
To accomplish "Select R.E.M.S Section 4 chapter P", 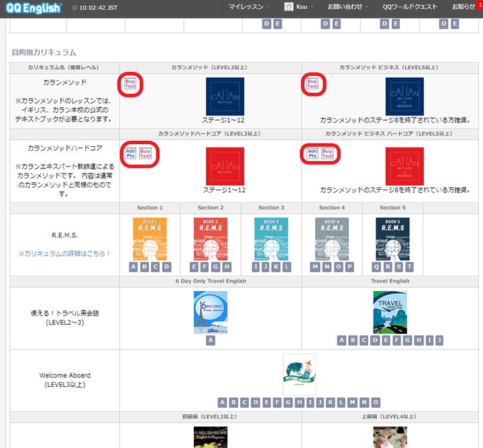I will click(x=350, y=267).
